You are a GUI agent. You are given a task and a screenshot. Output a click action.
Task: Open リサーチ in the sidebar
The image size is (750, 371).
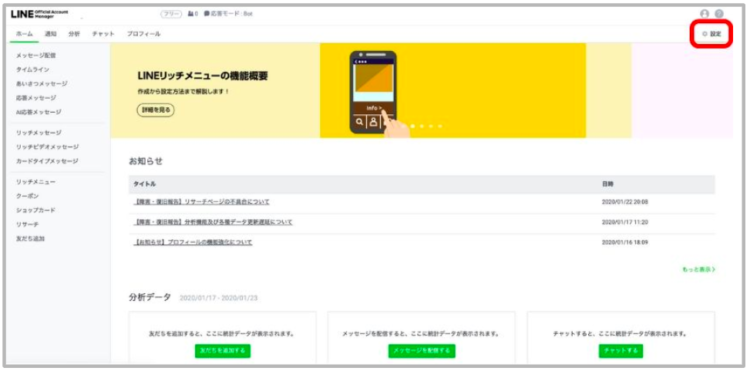click(27, 224)
